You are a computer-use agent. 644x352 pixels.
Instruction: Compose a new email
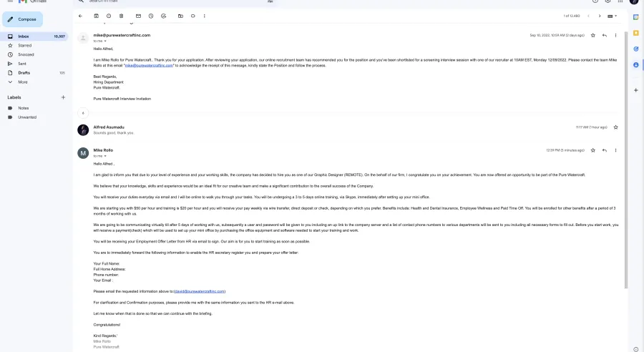coord(23,19)
